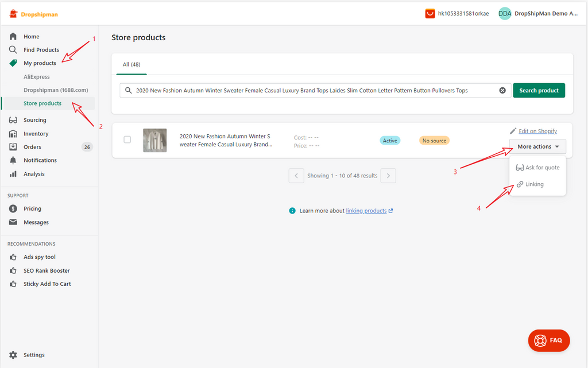The image size is (588, 368).
Task: Click the No source badge
Action: [x=434, y=141]
